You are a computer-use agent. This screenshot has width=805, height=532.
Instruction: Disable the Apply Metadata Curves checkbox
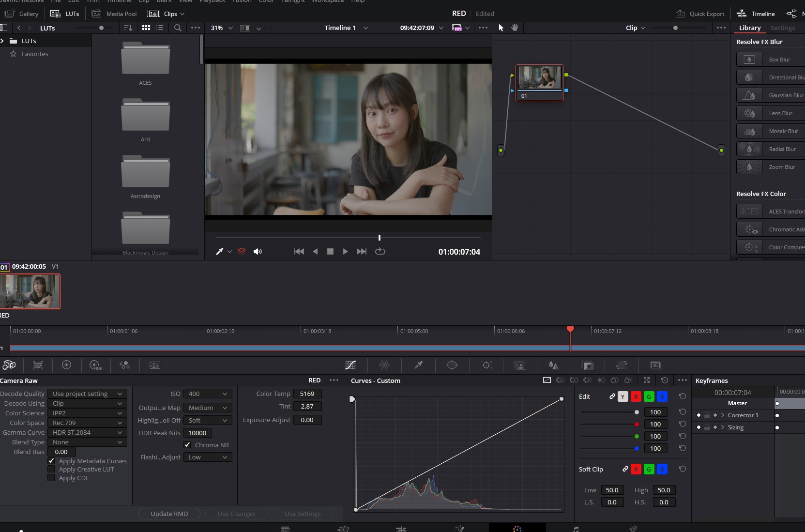click(x=51, y=461)
